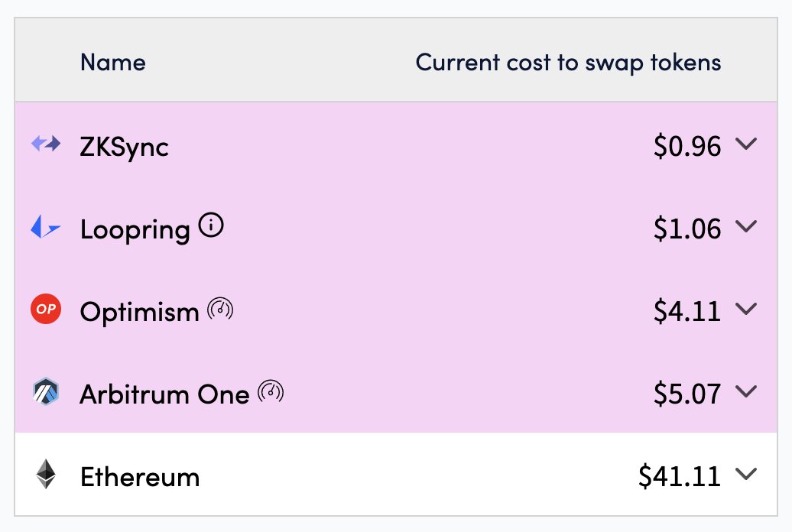Expand the Arbitrum One row chevron
The height and width of the screenshot is (532, 792).
coord(746,391)
